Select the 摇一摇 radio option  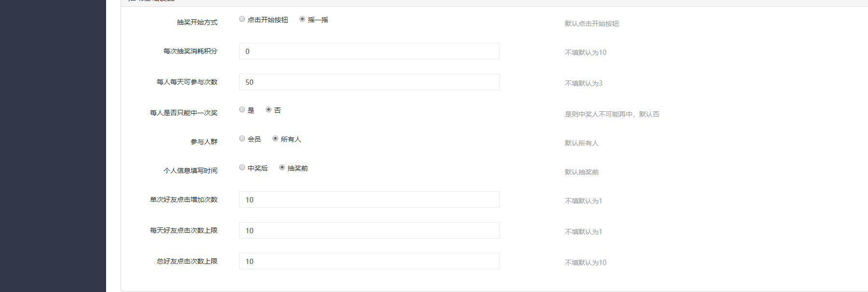pyautogui.click(x=302, y=19)
